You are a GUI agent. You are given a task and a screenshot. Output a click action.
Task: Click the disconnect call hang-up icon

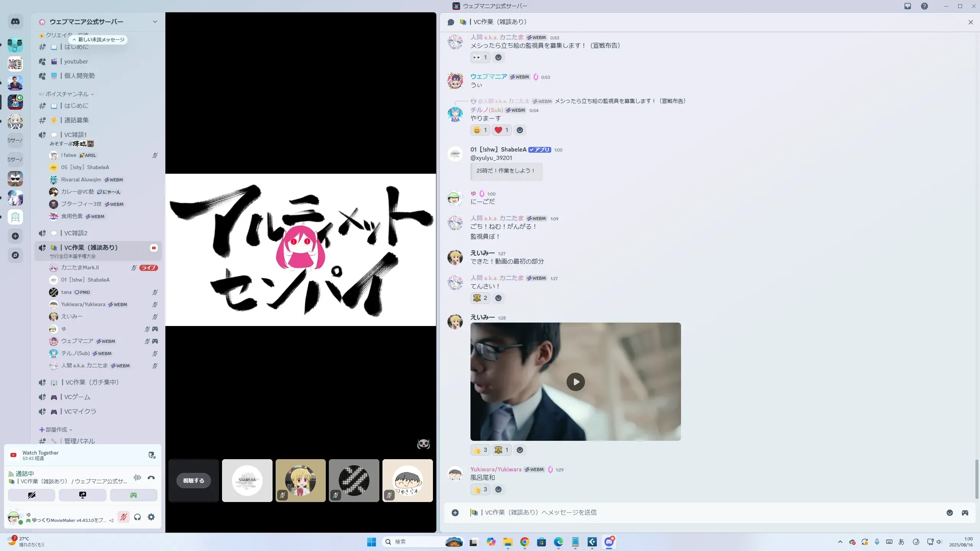coord(151,478)
